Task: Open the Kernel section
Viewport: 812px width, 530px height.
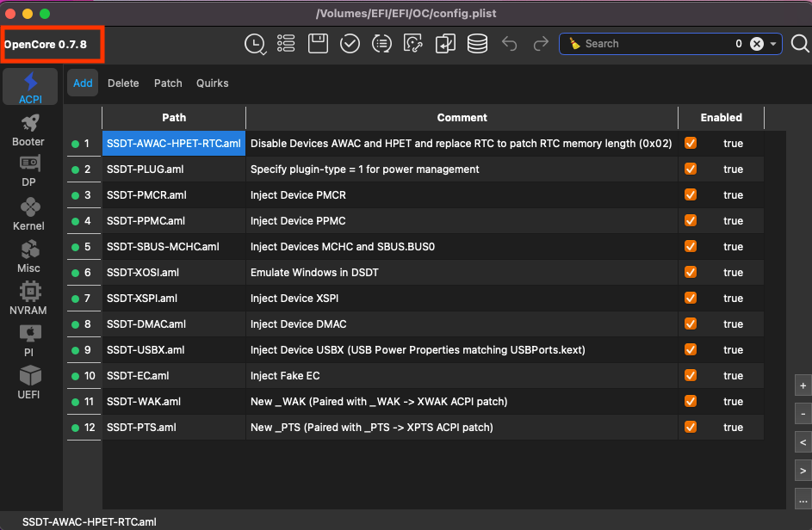Action: [x=28, y=214]
